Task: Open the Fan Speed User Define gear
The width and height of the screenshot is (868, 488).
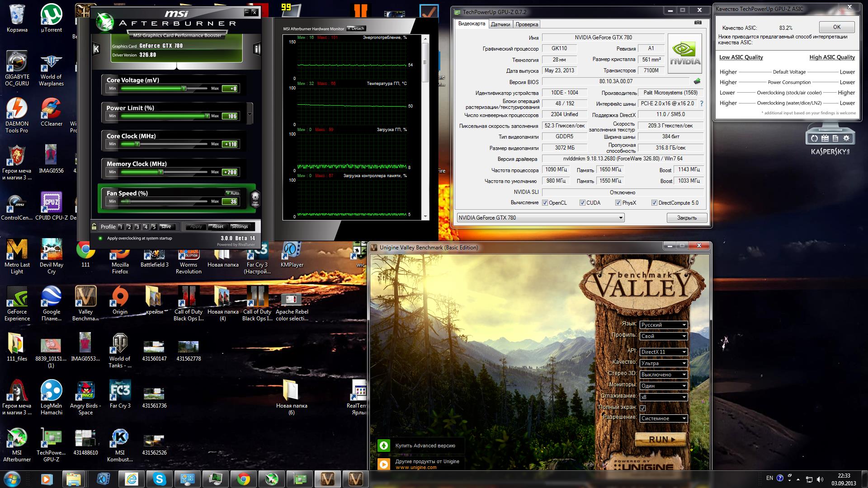Action: click(255, 198)
